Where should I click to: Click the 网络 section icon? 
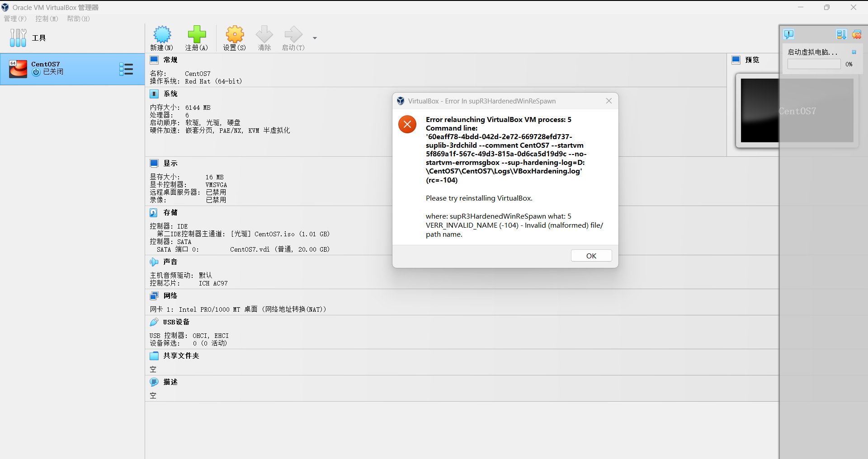pyautogui.click(x=154, y=296)
